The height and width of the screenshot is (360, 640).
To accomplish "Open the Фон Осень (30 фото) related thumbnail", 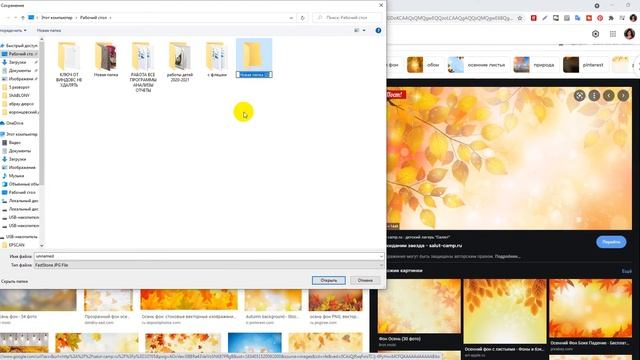I will pos(419,306).
